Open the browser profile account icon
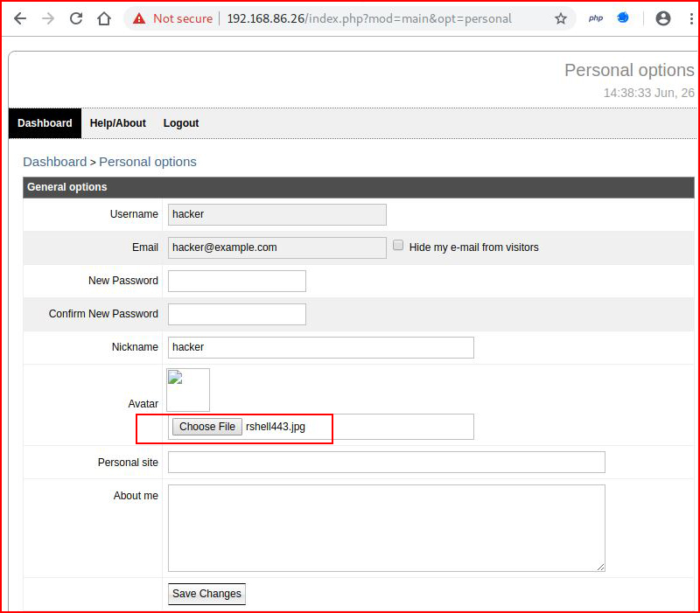Viewport: 700px width, 613px height. [x=663, y=18]
